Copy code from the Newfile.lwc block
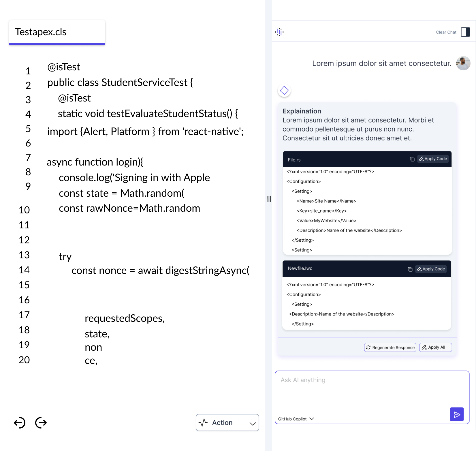 (x=410, y=269)
